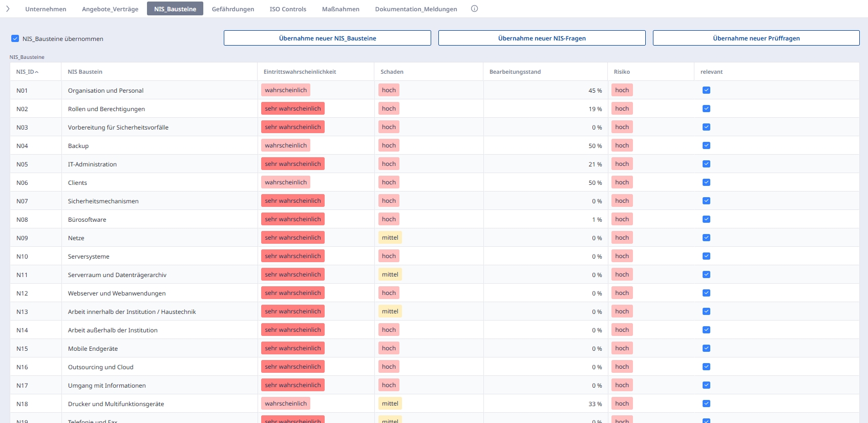Click the 21 % Bearbeitungsstand value

click(x=595, y=164)
